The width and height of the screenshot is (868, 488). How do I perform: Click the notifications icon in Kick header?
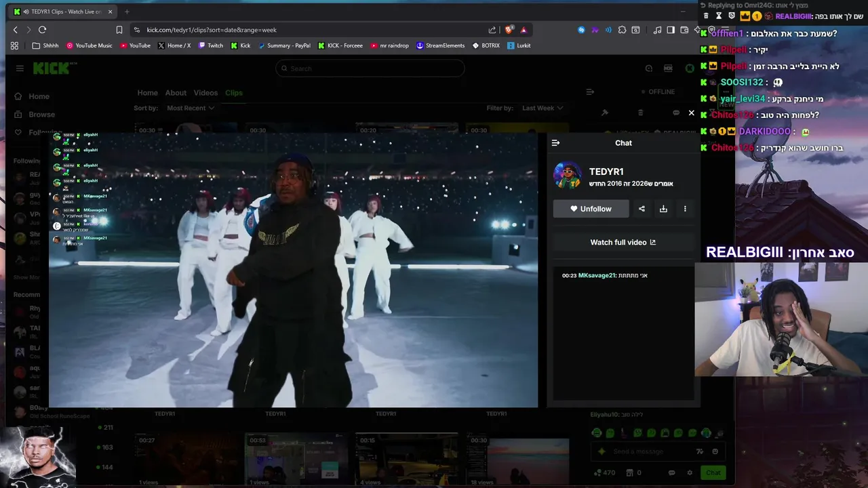pyautogui.click(x=649, y=68)
